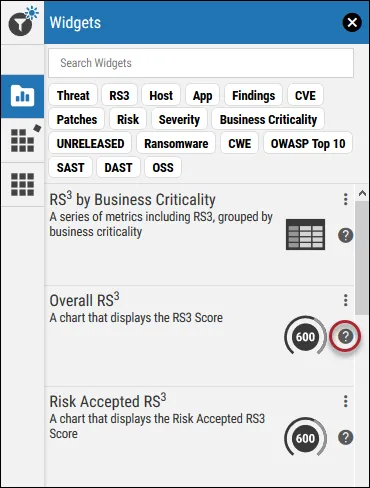The height and width of the screenshot is (488, 370).
Task: Select the SAST tag filter
Action: point(70,167)
